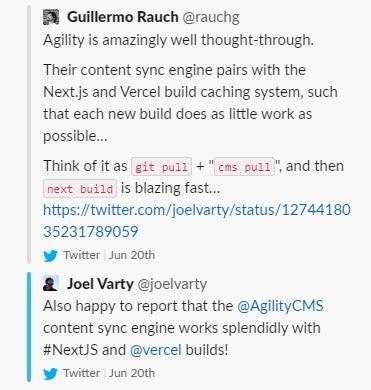Click 'Twitter' source label under Rauch's tweet
The width and height of the screenshot is (371, 390).
(82, 255)
